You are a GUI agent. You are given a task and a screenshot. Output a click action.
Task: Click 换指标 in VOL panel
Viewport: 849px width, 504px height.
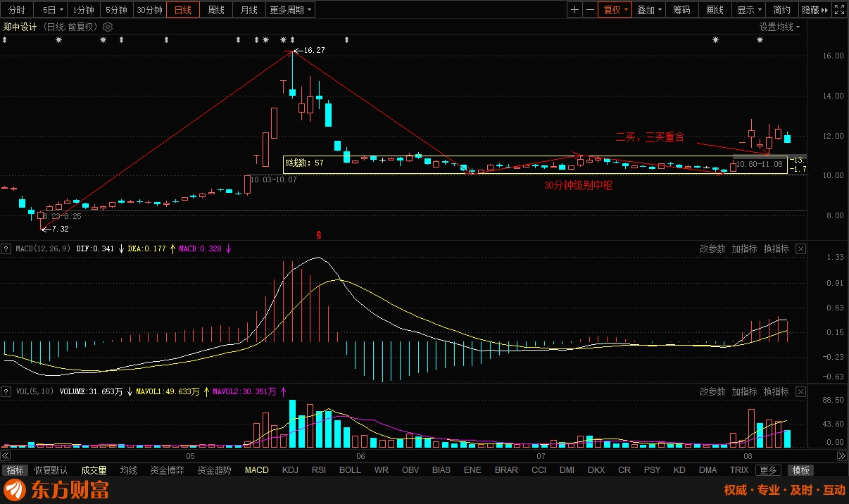click(x=776, y=391)
